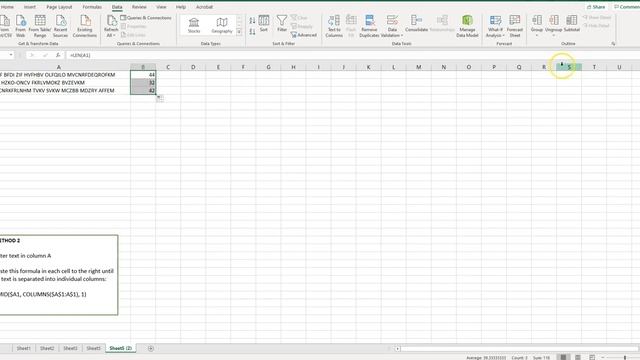The width and height of the screenshot is (640, 360).
Task: Create a Forecast Sheet
Action: (515, 26)
